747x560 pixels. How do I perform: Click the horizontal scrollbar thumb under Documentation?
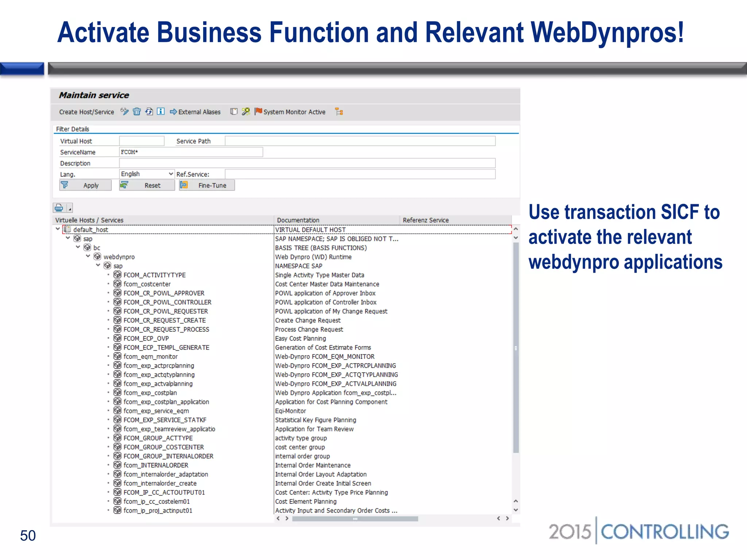[355, 518]
